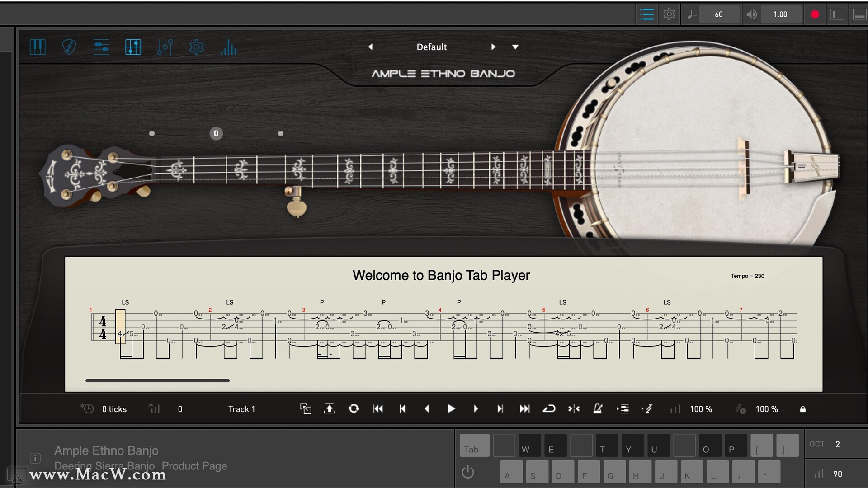
Task: Open the Main panel piano icon
Action: coord(38,47)
